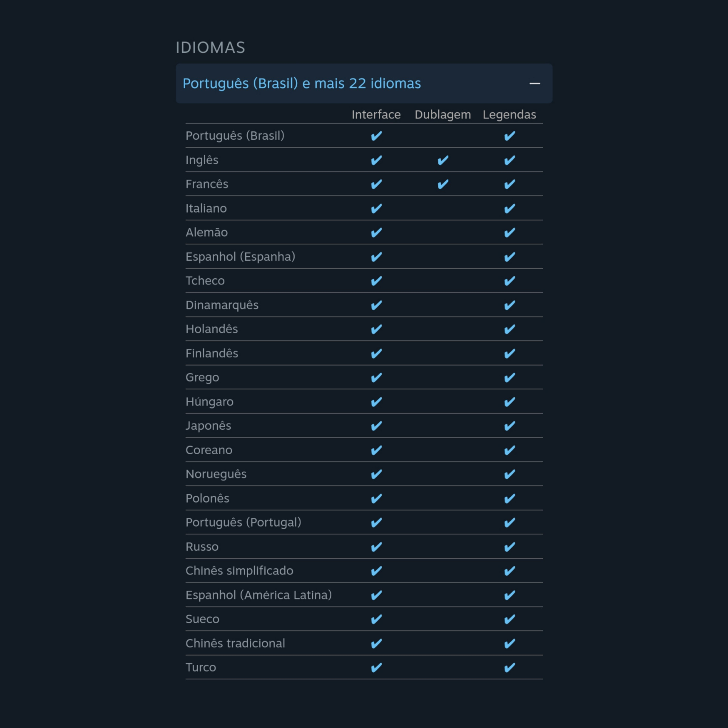Click Português (Brasil) Interface checkmark
The width and height of the screenshot is (728, 728).
[x=376, y=136]
